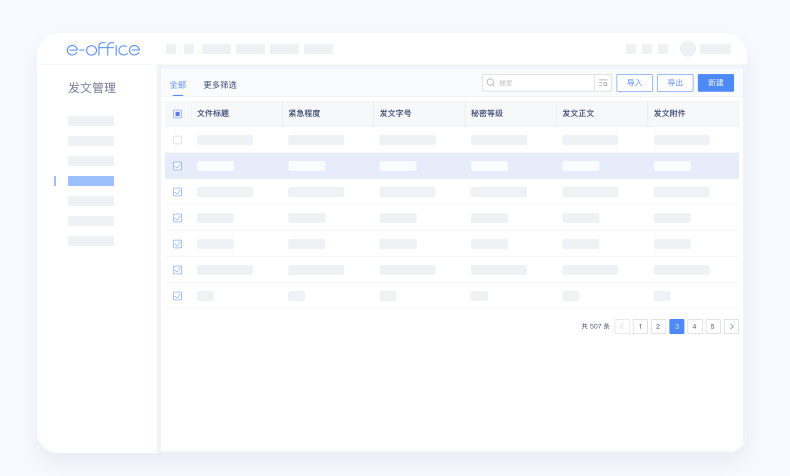Uncheck the checkbox in the last table row
Viewport: 790px width, 476px height.
pyautogui.click(x=178, y=296)
